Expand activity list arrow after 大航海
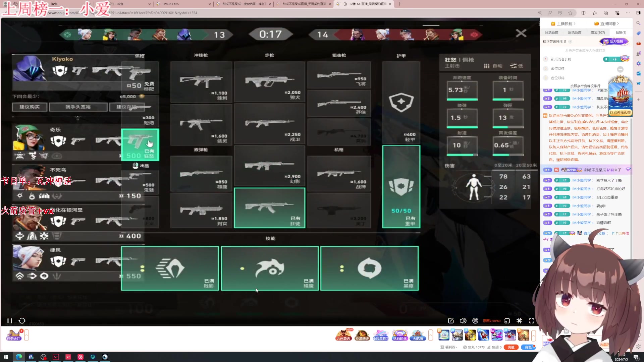Viewport: 644px width, 362px height. (x=431, y=335)
